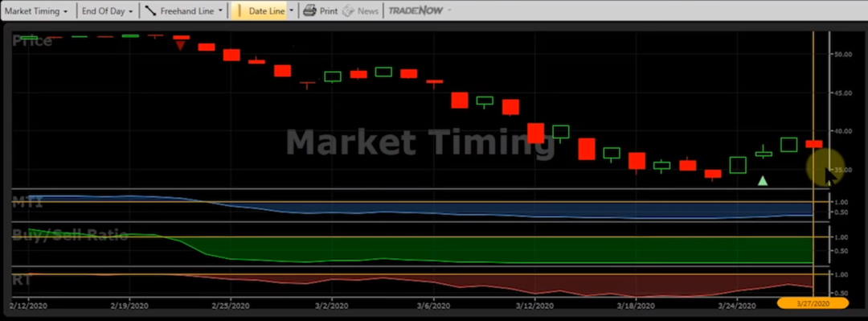This screenshot has width=868, height=321.
Task: Click the 2/19/2020 date axis label
Action: point(129,305)
